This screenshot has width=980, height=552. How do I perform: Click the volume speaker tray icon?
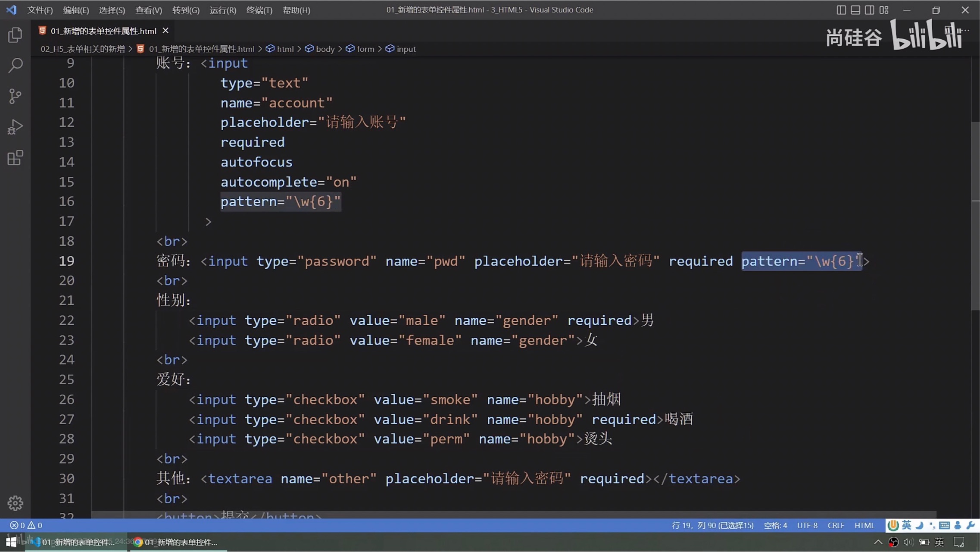908,542
